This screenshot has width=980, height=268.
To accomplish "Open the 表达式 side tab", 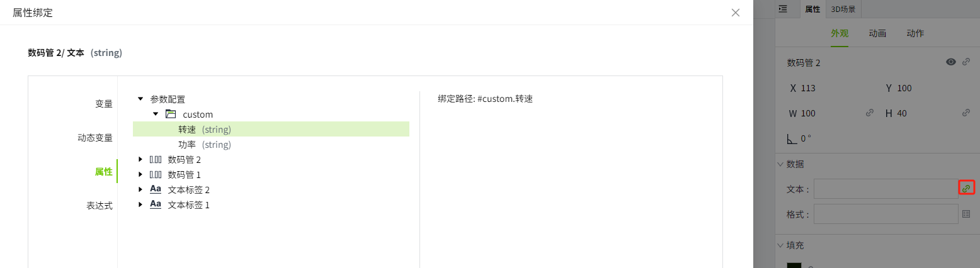I will [x=100, y=205].
